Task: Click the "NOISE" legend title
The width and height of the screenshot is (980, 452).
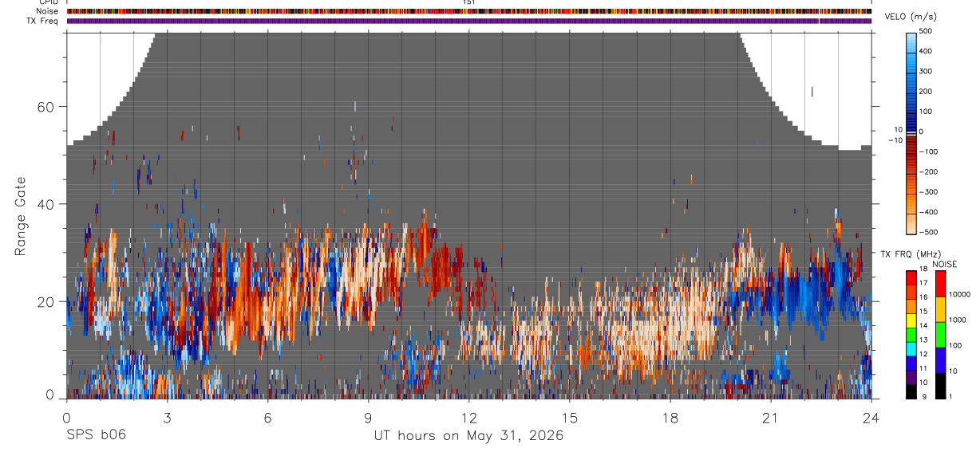Action: (x=944, y=264)
